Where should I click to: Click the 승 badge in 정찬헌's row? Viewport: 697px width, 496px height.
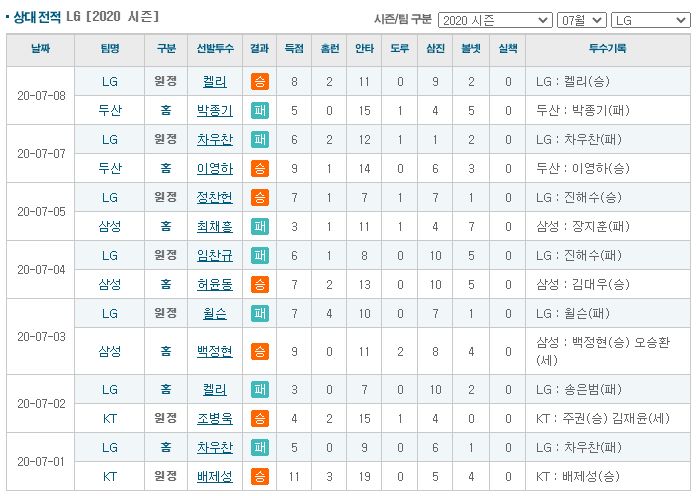click(260, 197)
